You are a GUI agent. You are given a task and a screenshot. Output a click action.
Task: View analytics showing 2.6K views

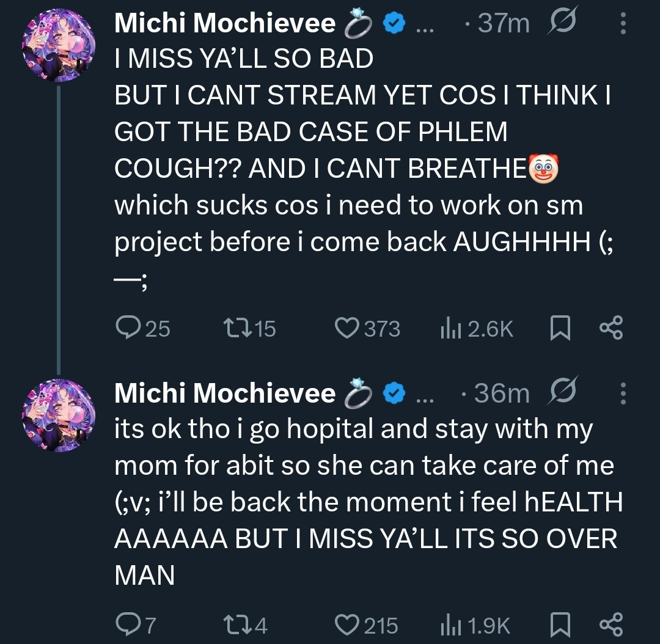click(447, 329)
